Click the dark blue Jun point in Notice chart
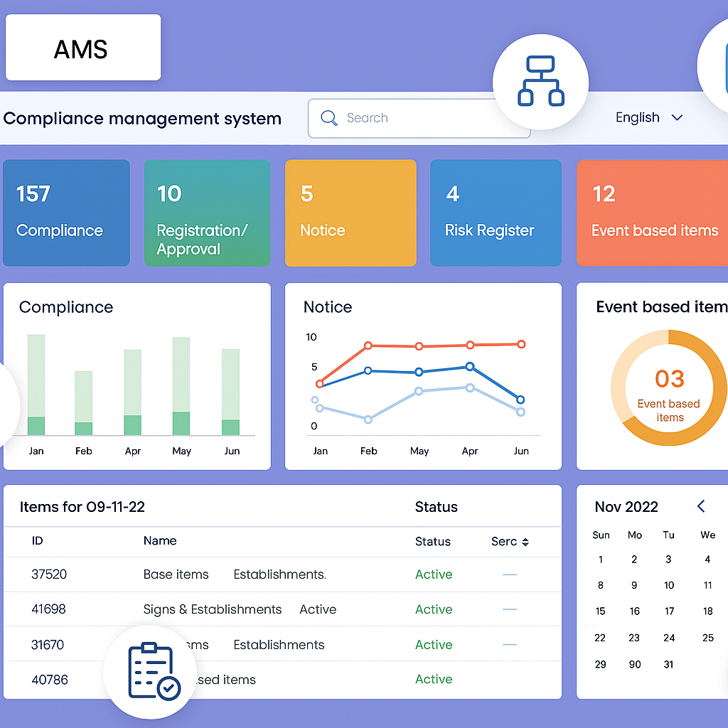The width and height of the screenshot is (728, 728). pos(520,400)
